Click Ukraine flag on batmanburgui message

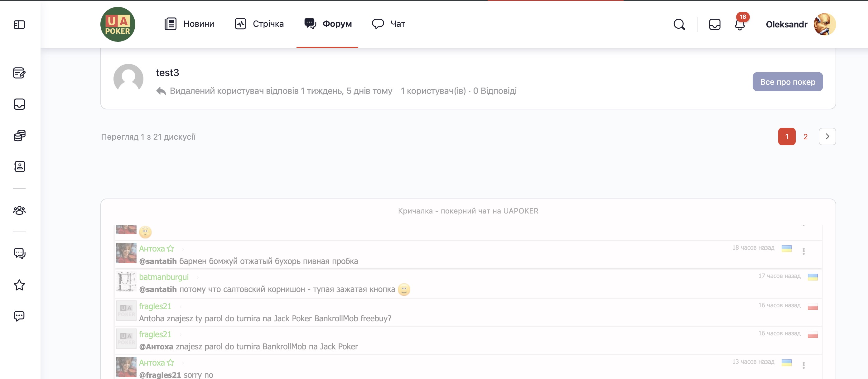coord(813,277)
